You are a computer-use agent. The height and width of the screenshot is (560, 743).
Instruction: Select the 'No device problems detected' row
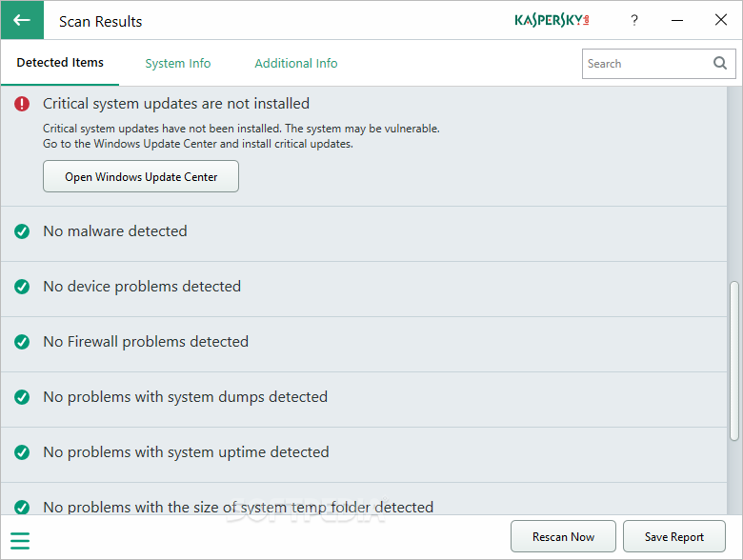[364, 289]
